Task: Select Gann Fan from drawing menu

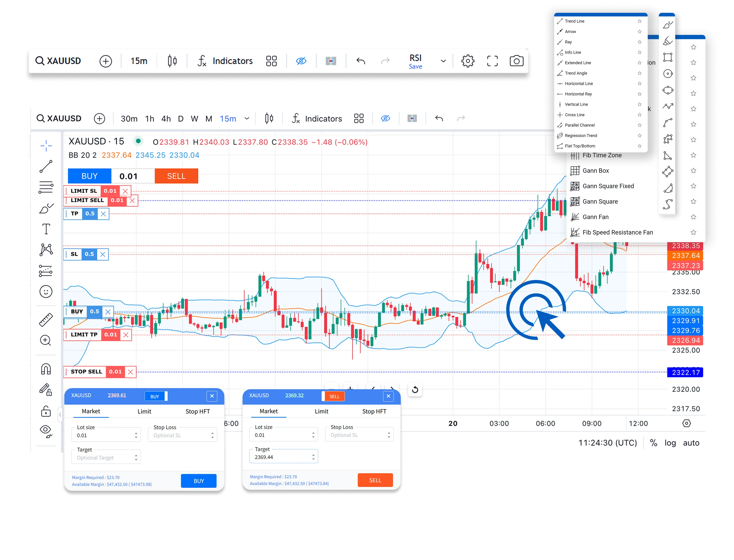Action: point(595,217)
